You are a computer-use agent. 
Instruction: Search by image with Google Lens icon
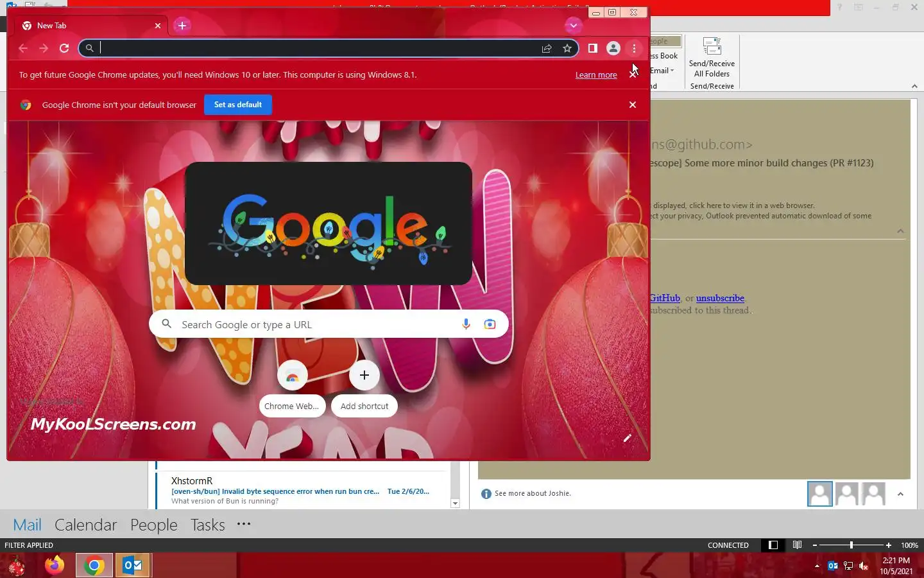[x=490, y=324]
